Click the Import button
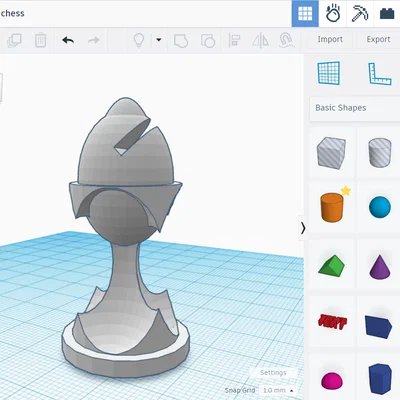 coord(330,39)
